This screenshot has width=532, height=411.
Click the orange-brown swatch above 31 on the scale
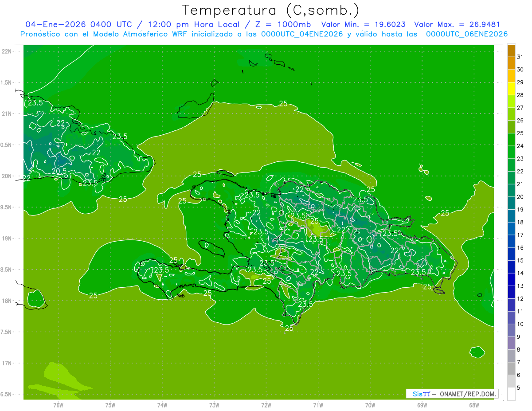(x=511, y=51)
